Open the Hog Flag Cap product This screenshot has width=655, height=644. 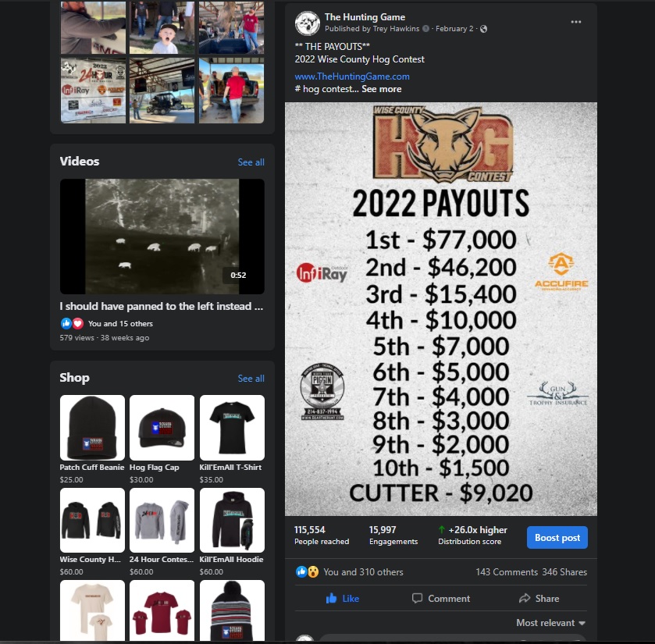(x=162, y=428)
